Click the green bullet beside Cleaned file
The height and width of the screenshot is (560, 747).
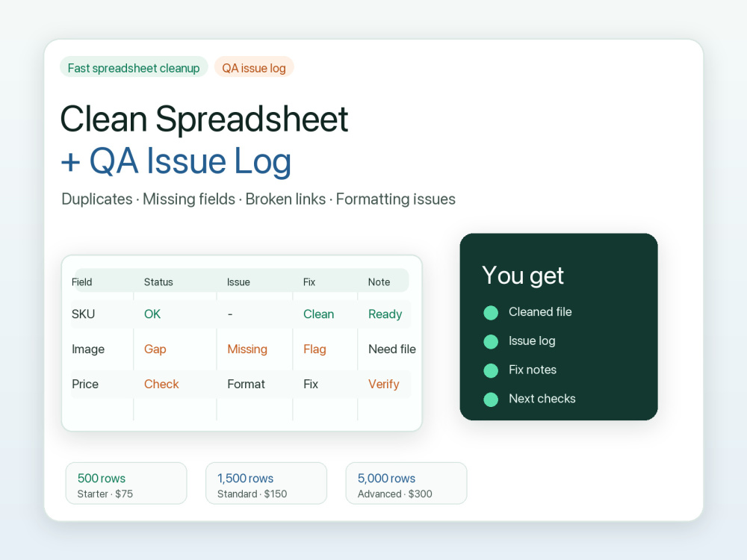coord(491,313)
